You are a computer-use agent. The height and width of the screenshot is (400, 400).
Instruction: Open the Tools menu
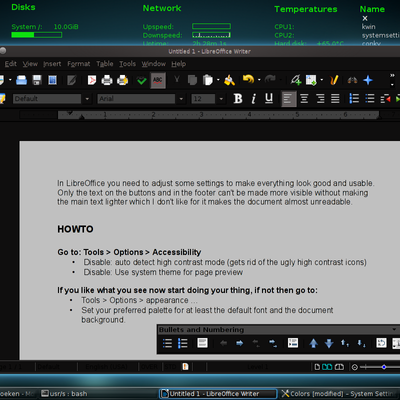(128, 64)
